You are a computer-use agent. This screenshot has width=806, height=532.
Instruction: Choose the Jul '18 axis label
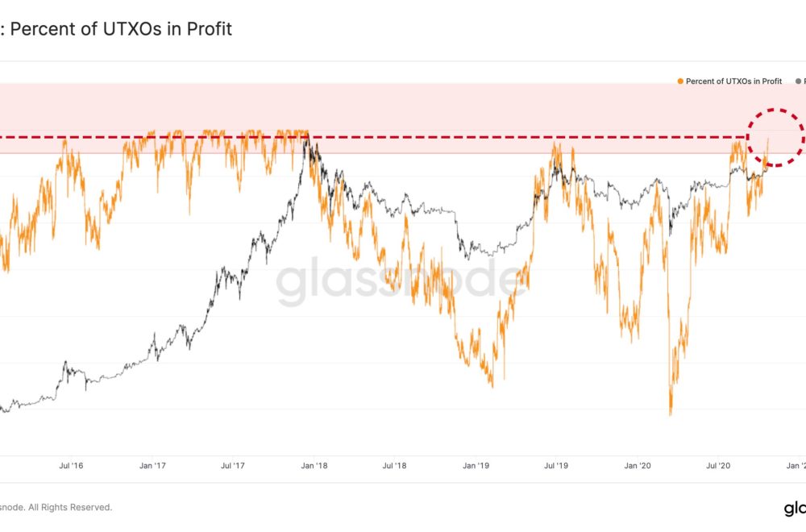394,466
